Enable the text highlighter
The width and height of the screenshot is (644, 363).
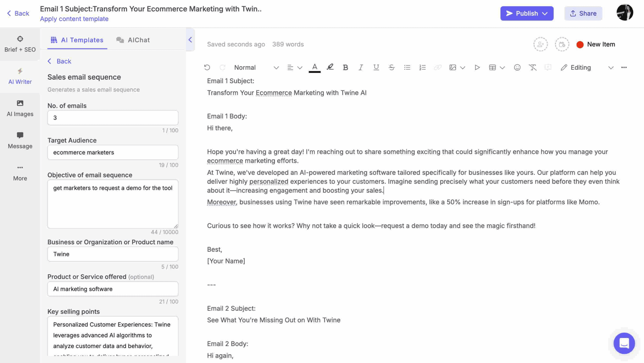330,67
